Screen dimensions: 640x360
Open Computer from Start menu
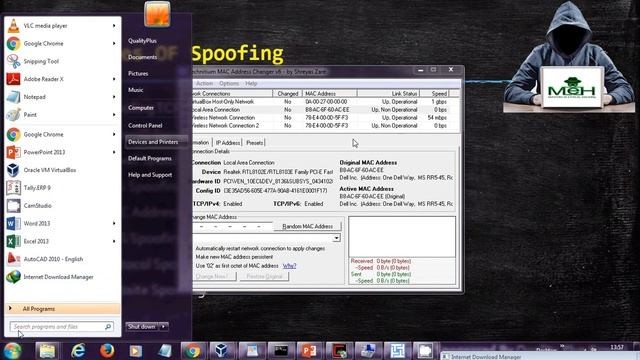pos(141,108)
